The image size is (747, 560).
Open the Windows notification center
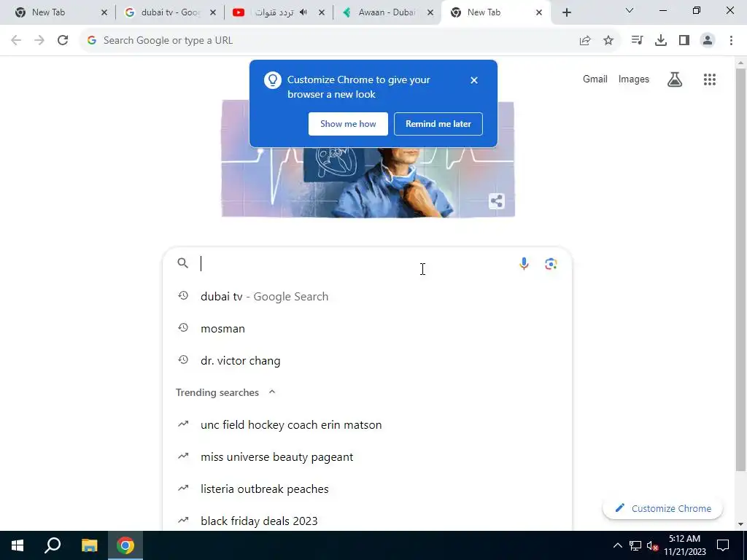(723, 545)
